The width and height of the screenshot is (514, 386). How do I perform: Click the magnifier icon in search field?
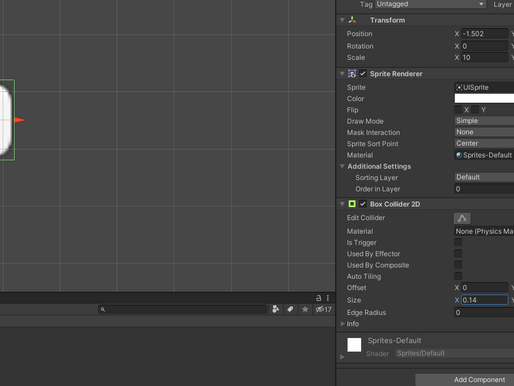click(x=103, y=309)
